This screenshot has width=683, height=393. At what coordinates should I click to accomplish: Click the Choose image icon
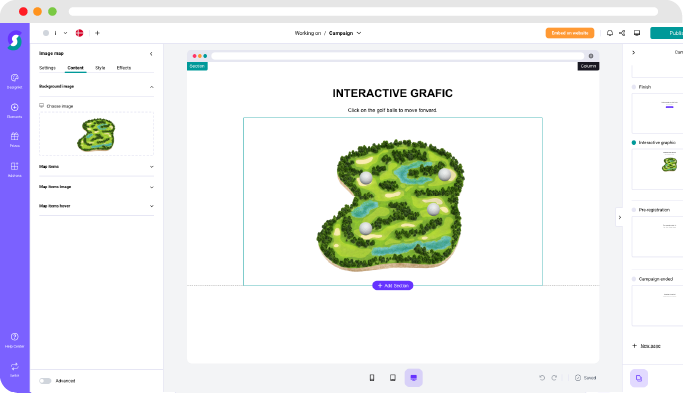[x=41, y=105]
